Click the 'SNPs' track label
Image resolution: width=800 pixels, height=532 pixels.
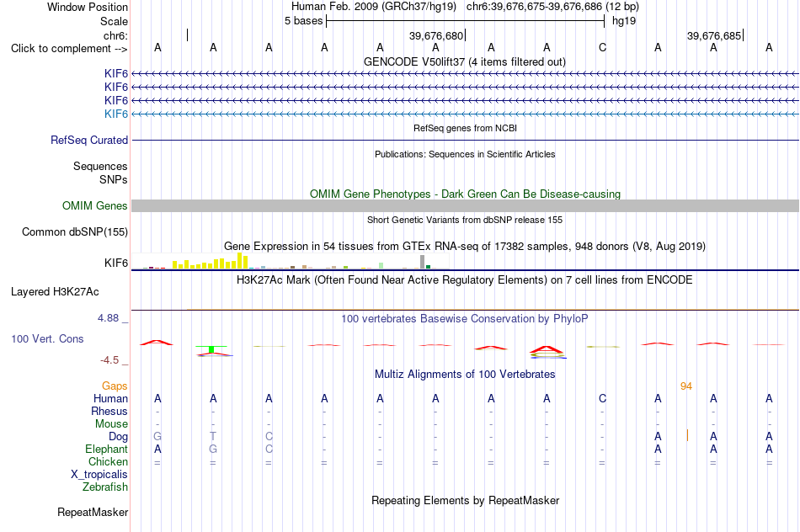[114, 179]
